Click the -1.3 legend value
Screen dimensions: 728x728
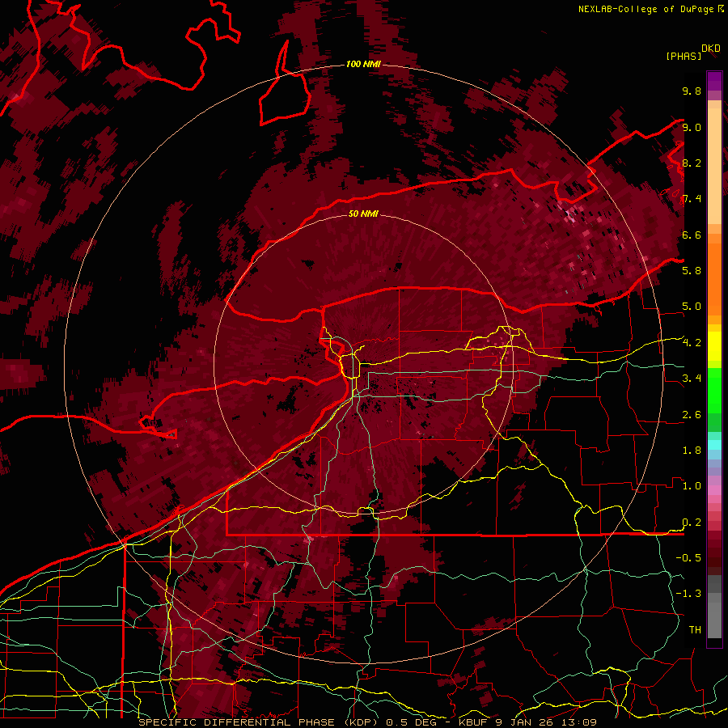click(x=688, y=594)
